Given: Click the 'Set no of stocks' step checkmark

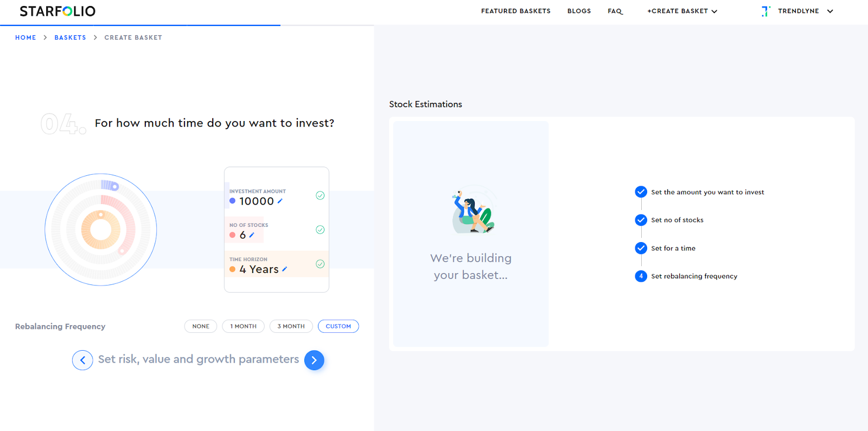Looking at the screenshot, I should pos(641,220).
